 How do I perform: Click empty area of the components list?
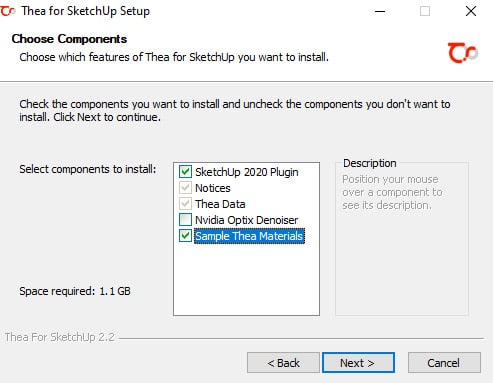[246, 280]
